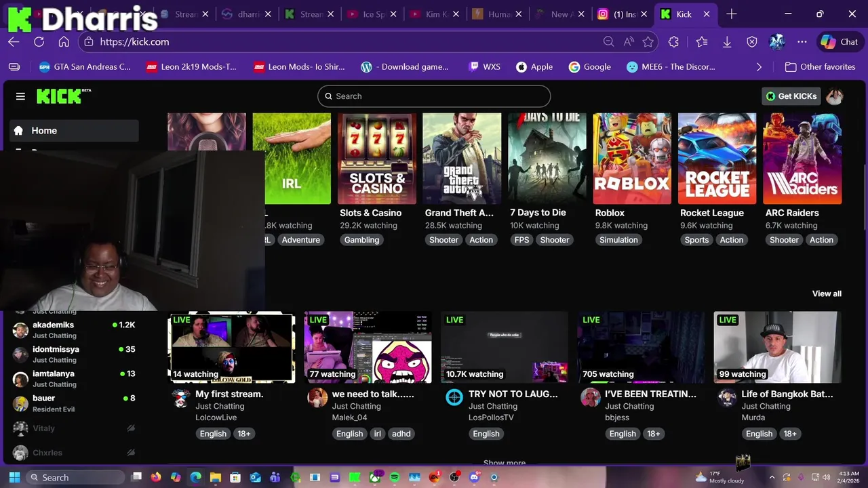View site information icon beside kick.com
The height and width of the screenshot is (488, 868).
click(x=88, y=42)
